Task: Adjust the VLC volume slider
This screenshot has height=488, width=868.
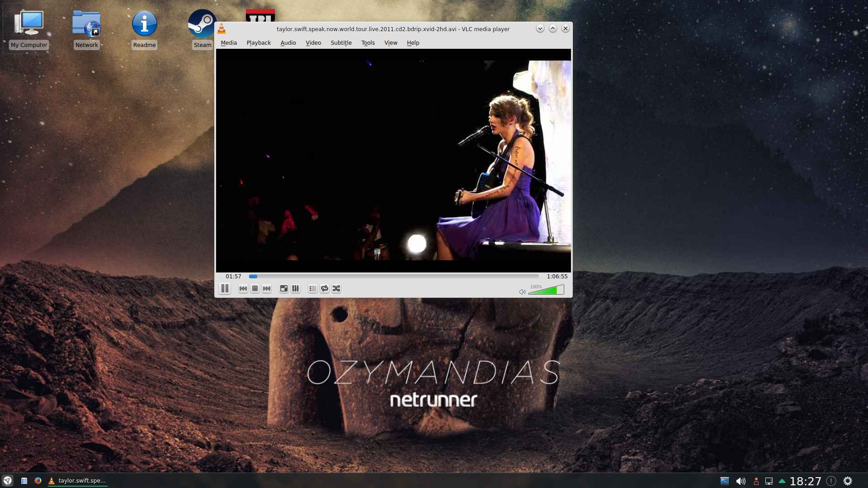Action: coord(546,290)
